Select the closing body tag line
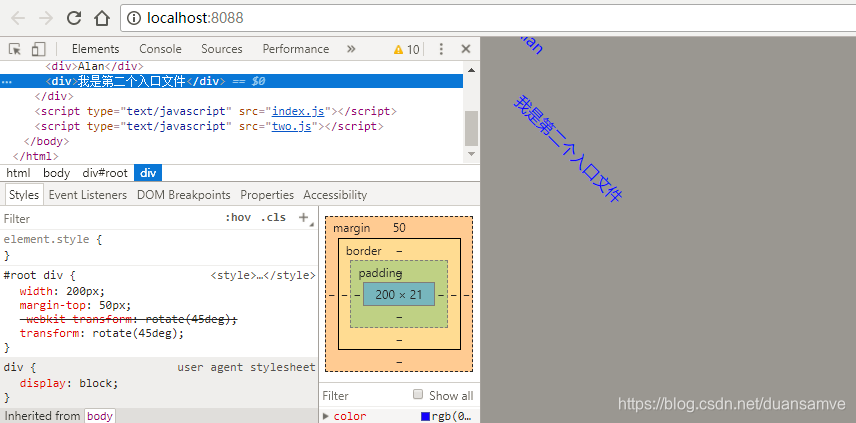Screen dimensions: 856x423 46,141
